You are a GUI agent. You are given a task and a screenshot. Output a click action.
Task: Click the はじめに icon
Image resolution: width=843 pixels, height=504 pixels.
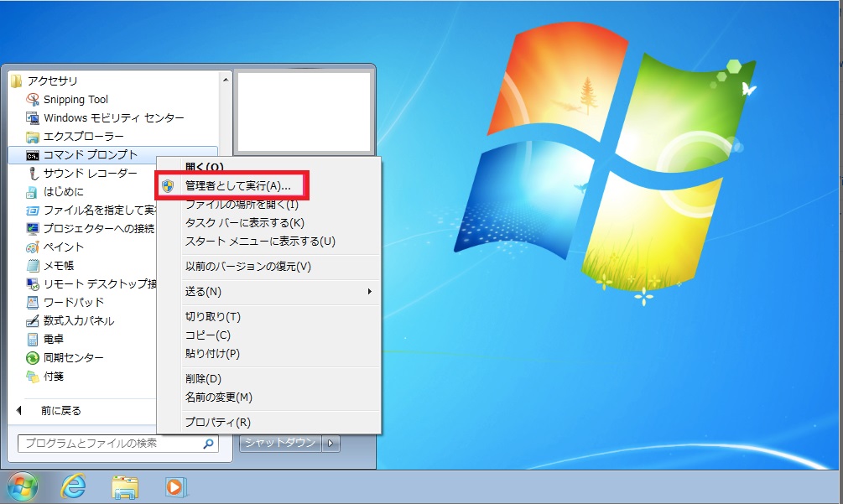[33, 192]
